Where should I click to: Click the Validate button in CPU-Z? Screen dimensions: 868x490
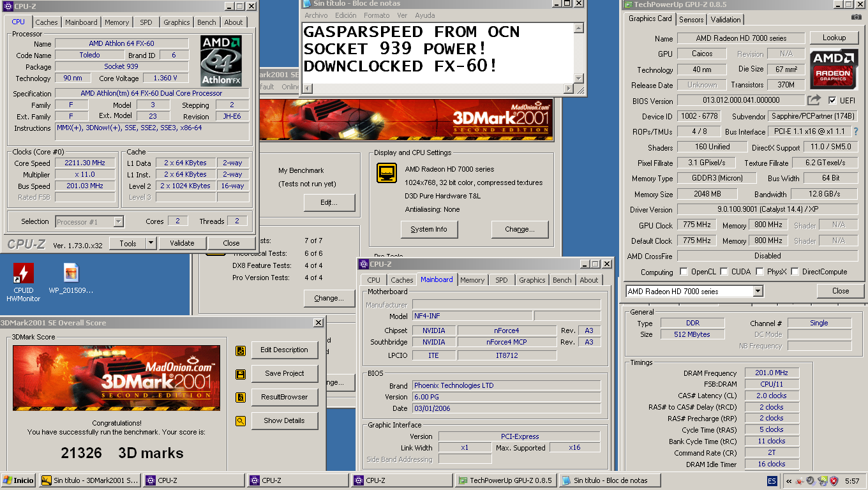[182, 243]
